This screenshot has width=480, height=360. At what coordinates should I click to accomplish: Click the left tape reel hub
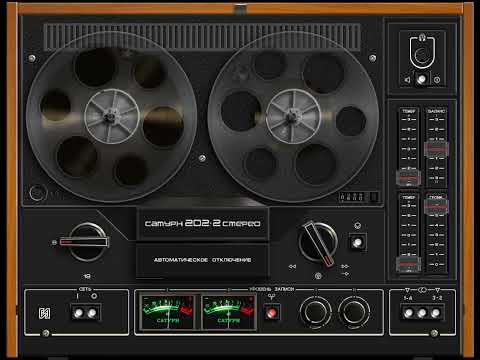112,117
